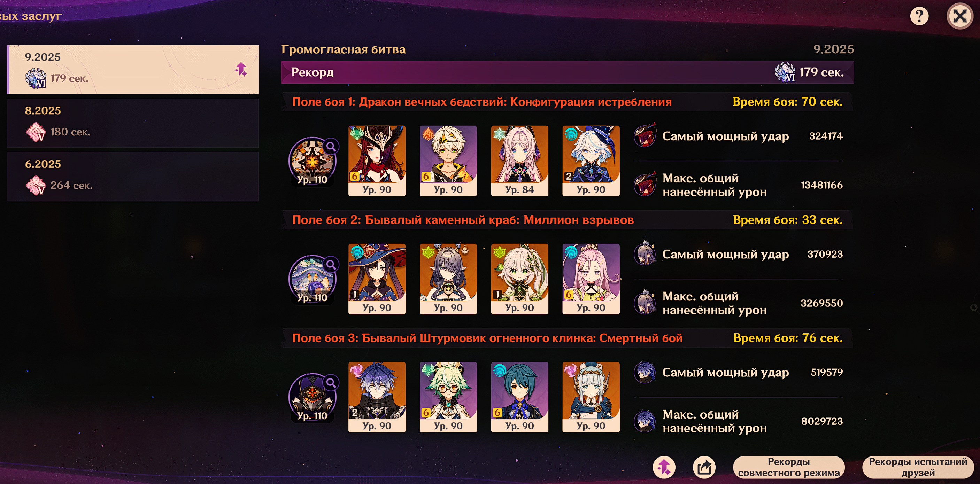The image size is (980, 484).
Task: Open Рекорды совместного режима
Action: pos(789,467)
